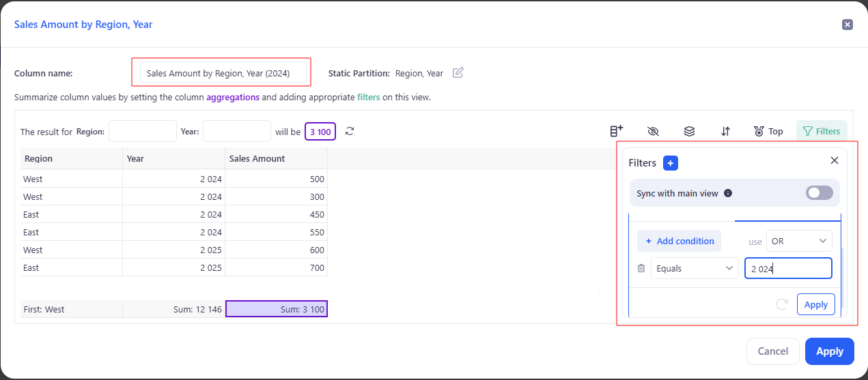Follow the aggregations link
Image resolution: width=868 pixels, height=380 pixels.
click(x=233, y=98)
